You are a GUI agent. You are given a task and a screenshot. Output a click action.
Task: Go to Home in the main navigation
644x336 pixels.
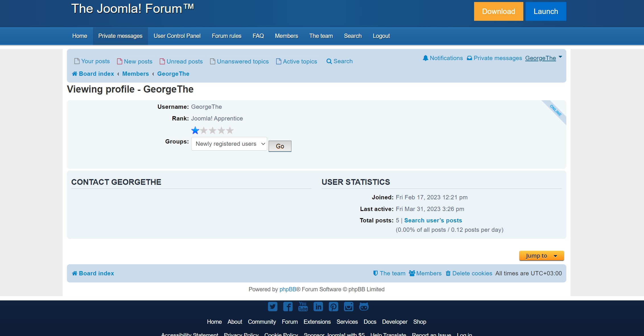point(80,36)
